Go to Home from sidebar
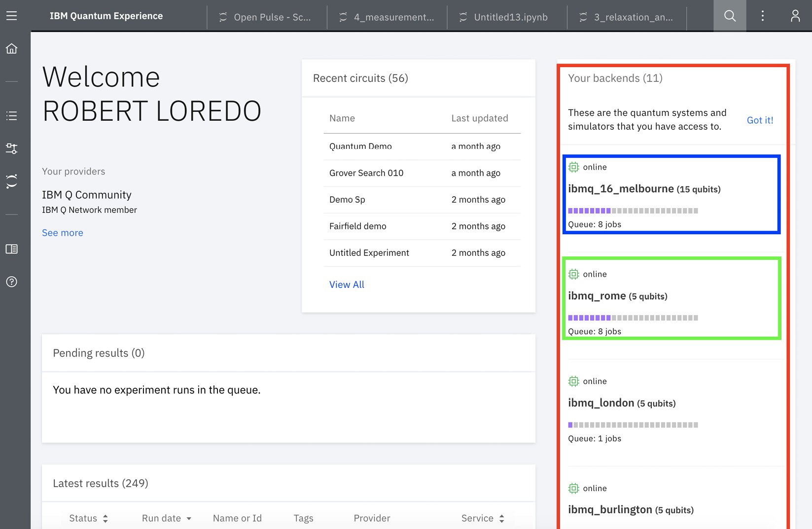This screenshot has width=812, height=529. pyautogui.click(x=11, y=48)
